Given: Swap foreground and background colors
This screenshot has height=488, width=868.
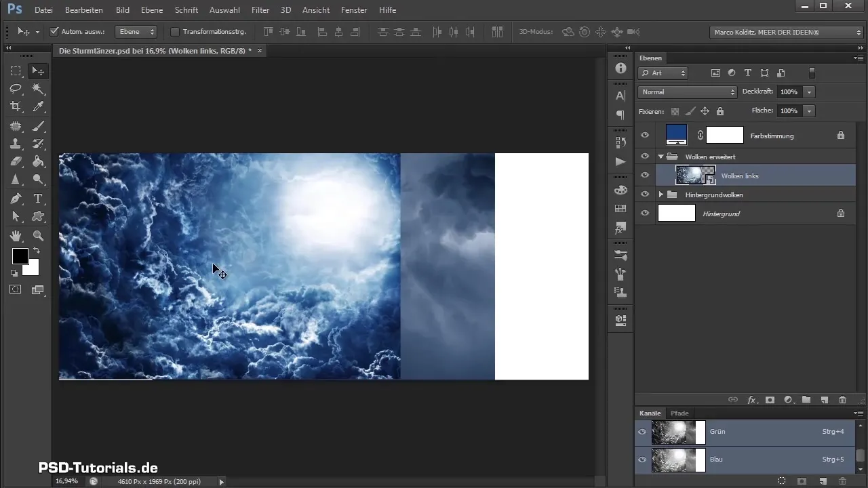Looking at the screenshot, I should point(37,251).
